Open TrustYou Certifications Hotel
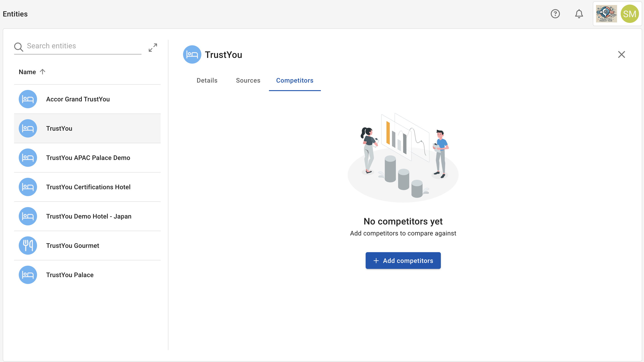Image resolution: width=644 pixels, height=362 pixels. click(87, 187)
